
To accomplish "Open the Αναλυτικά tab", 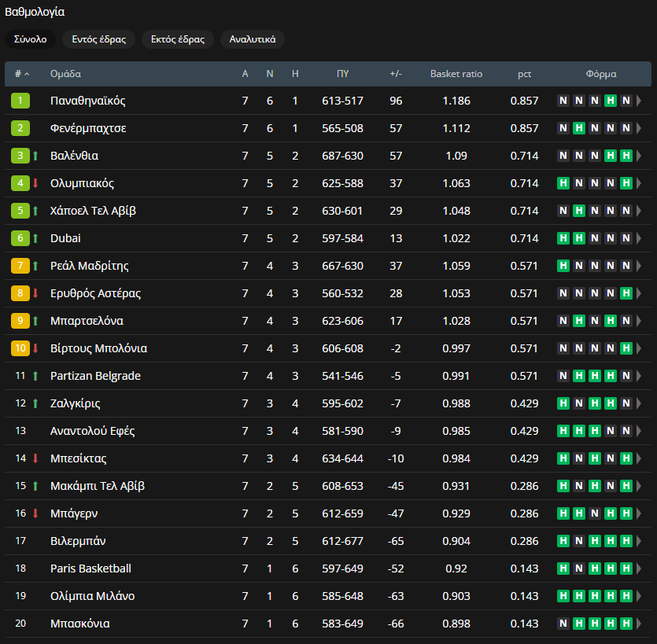I will tap(253, 39).
